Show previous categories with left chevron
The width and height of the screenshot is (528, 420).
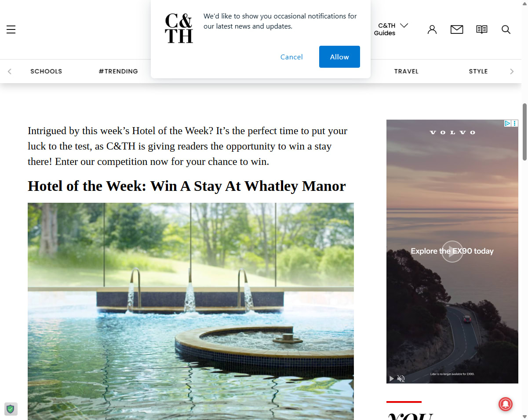10,71
